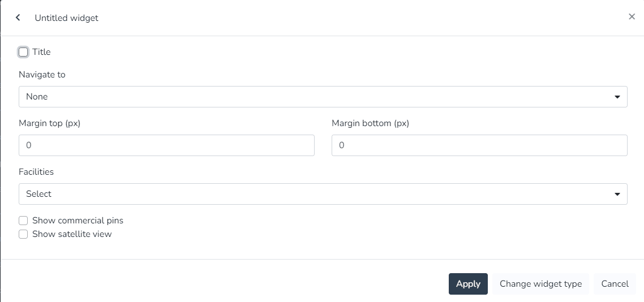Cancel the widget edit
644x302 pixels.
point(615,284)
